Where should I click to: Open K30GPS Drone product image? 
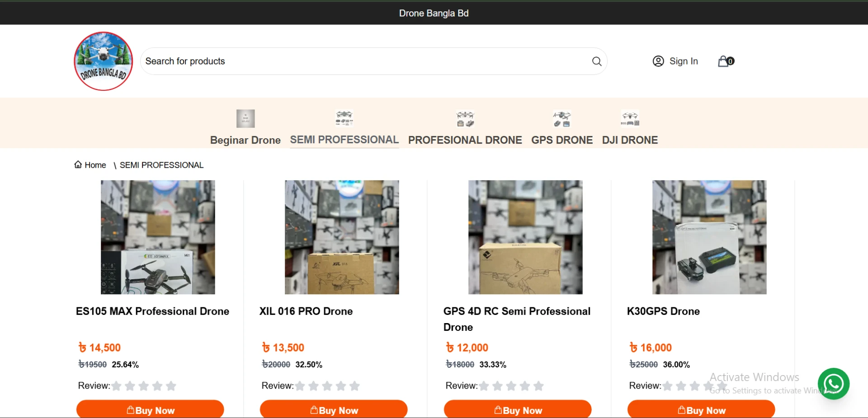709,237
